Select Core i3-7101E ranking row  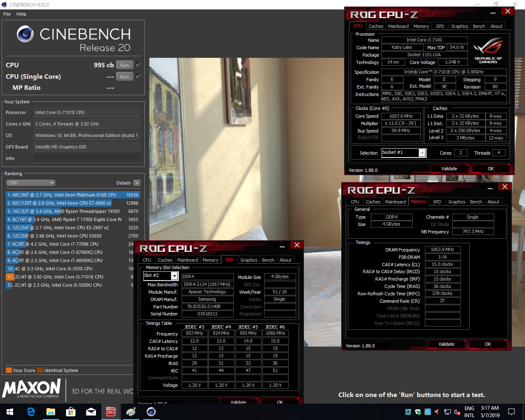coord(70,277)
